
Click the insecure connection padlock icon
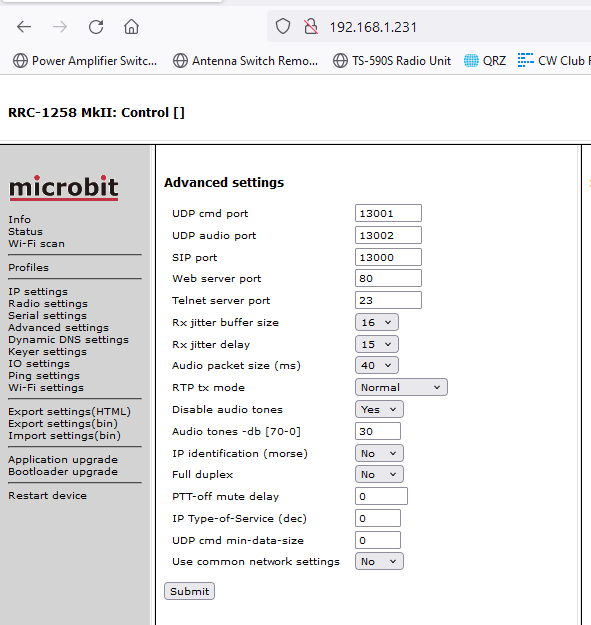pos(311,27)
